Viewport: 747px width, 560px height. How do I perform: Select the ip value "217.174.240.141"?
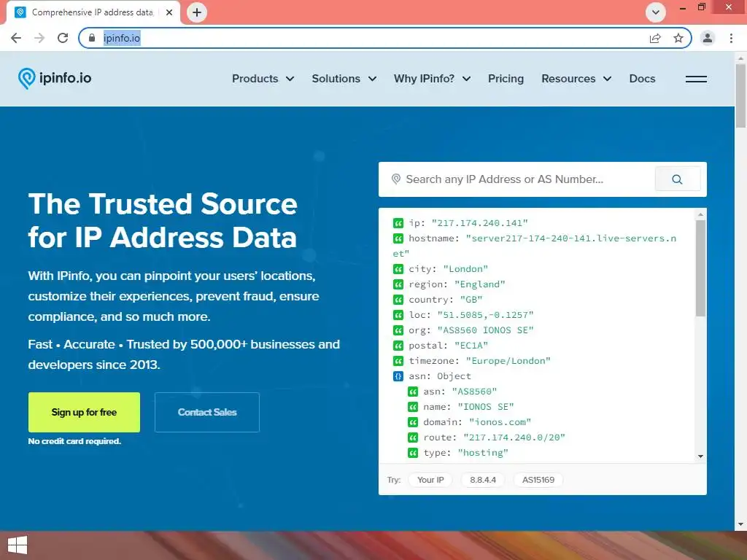480,223
